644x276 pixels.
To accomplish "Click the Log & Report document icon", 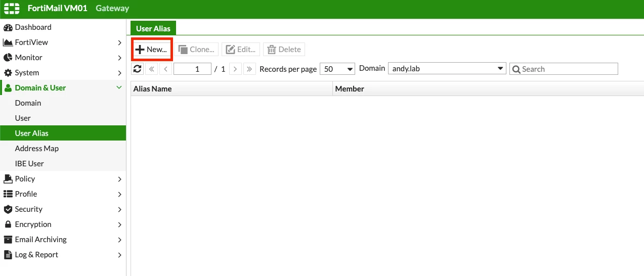I will [8, 255].
